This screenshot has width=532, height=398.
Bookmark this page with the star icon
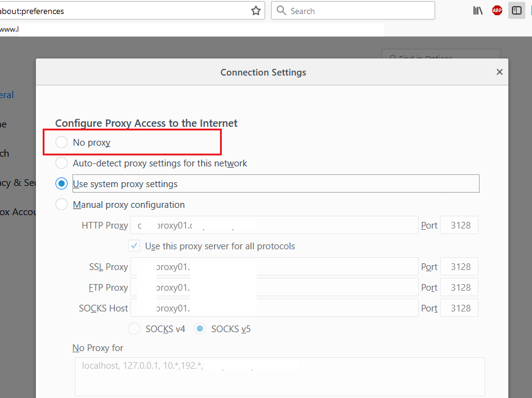point(256,11)
